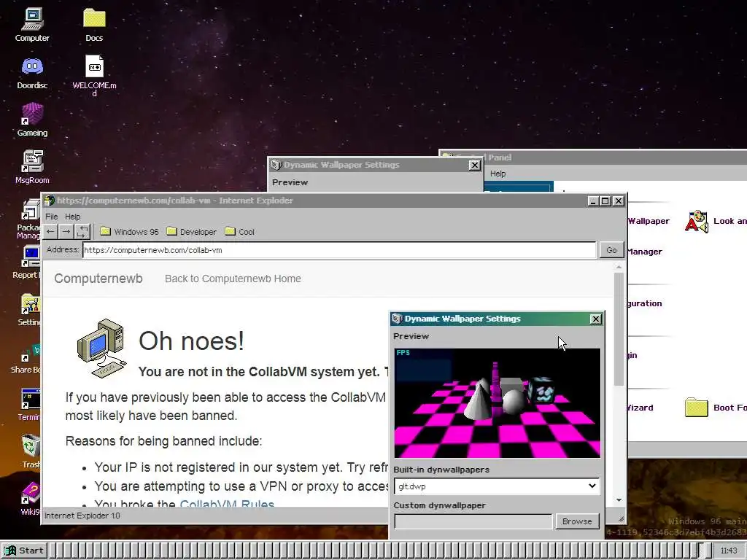Viewport: 747px width, 560px height.
Task: Launch the Gameing shortcut
Action: coord(32,120)
